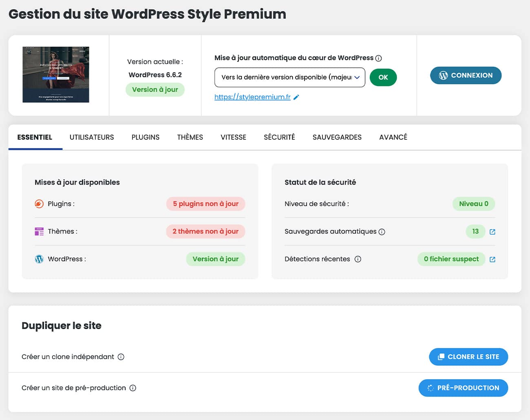Click info icon next to Sauvegardes automatiques
The image size is (530, 420).
[x=382, y=232]
